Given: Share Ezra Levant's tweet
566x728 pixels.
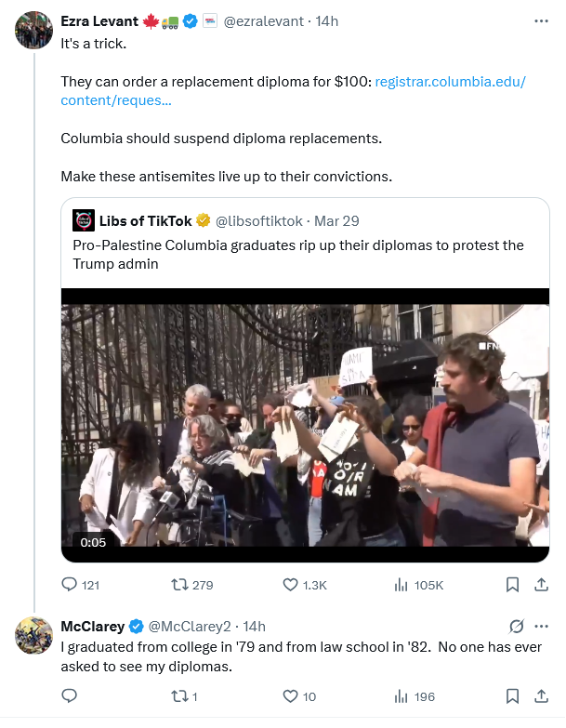Looking at the screenshot, I should click(x=541, y=585).
